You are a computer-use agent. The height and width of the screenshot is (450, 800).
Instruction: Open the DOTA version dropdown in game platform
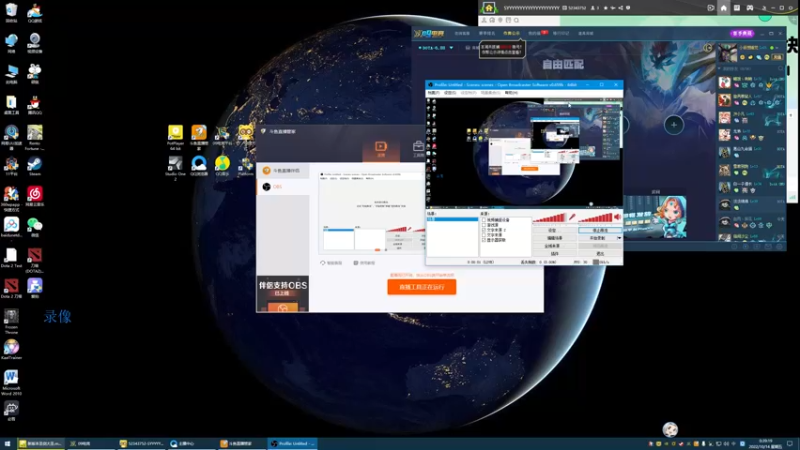tap(451, 48)
